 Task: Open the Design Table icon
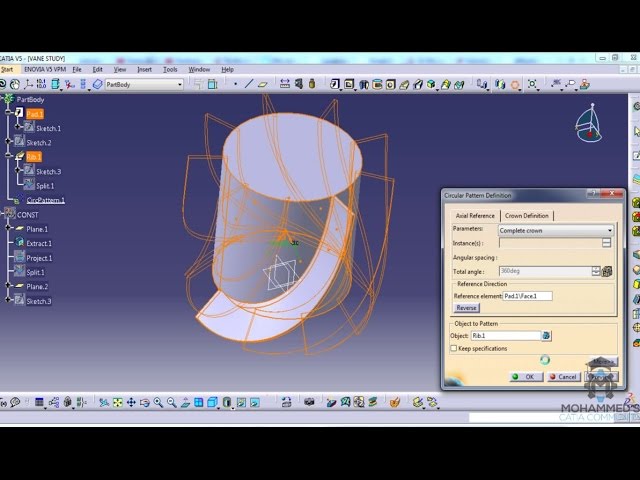tap(39, 403)
